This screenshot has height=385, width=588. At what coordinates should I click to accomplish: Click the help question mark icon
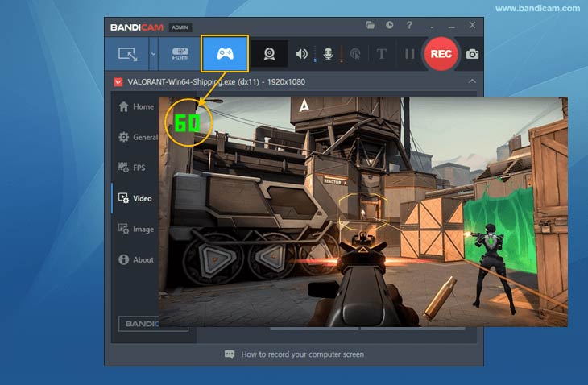point(410,26)
